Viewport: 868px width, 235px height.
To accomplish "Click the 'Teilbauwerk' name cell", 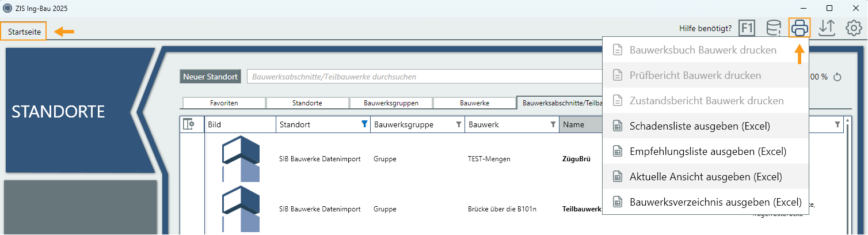I will tap(581, 209).
